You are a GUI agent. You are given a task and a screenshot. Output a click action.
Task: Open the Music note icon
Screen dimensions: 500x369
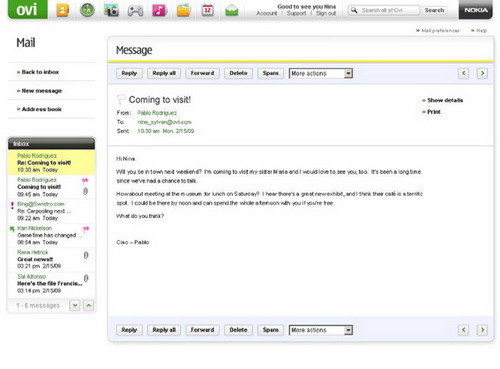(x=160, y=10)
